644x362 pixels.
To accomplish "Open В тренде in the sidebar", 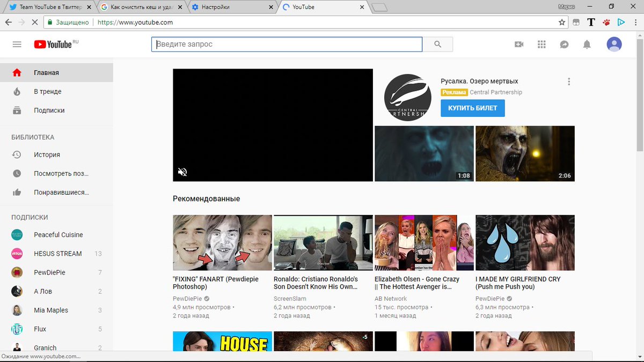I will point(56,91).
